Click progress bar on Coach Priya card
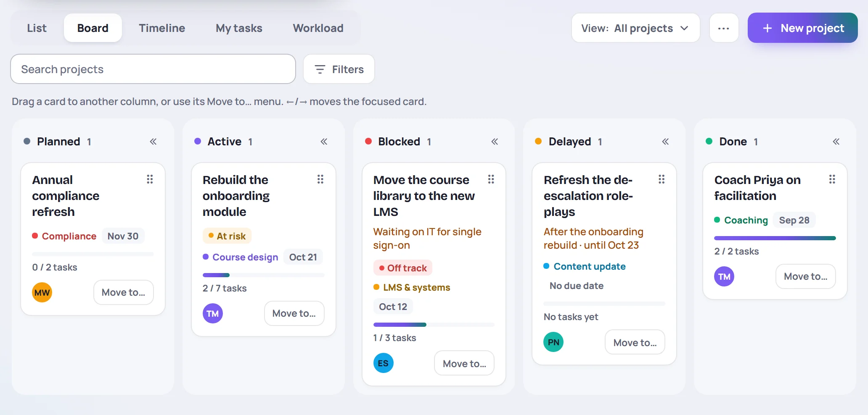868x415 pixels. click(x=775, y=238)
